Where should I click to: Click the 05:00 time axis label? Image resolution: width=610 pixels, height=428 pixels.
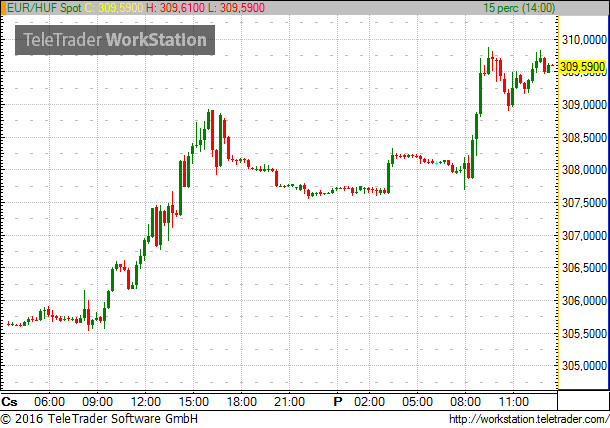coord(417,401)
